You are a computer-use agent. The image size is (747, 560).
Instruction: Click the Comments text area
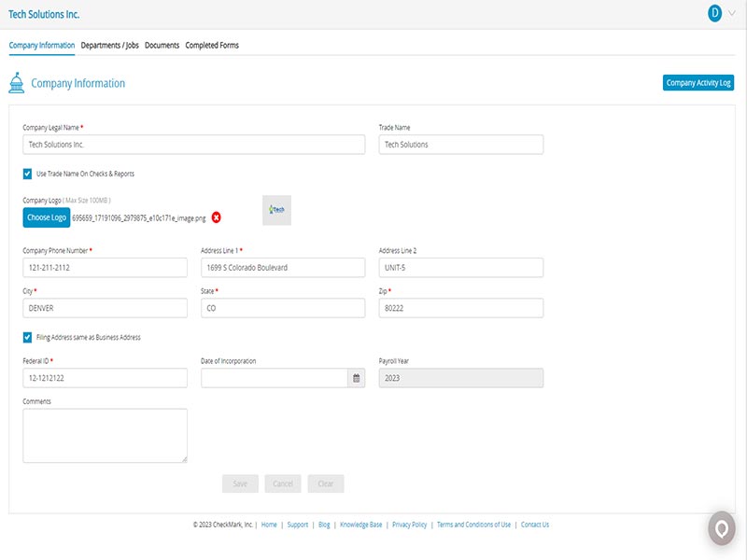point(105,435)
